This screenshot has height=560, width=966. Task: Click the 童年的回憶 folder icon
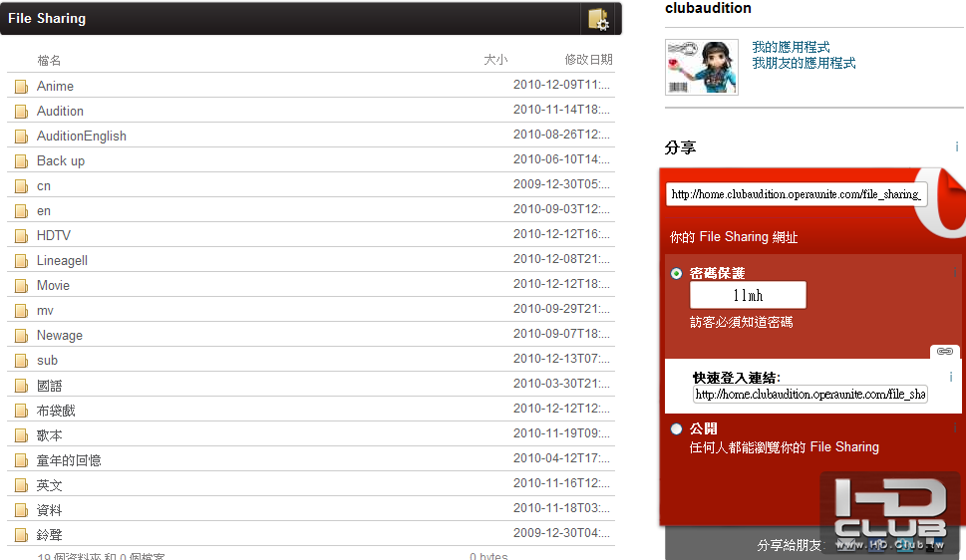coord(22,460)
